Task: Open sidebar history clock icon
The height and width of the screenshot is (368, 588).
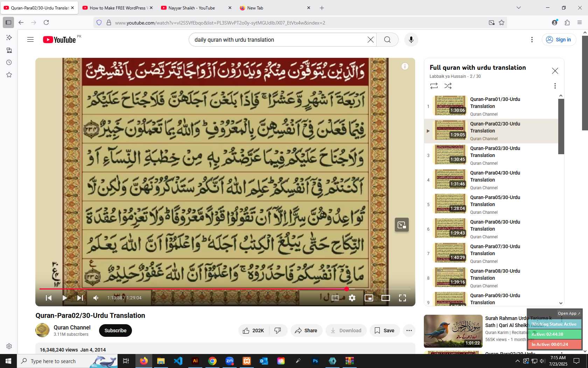Action: point(9,62)
